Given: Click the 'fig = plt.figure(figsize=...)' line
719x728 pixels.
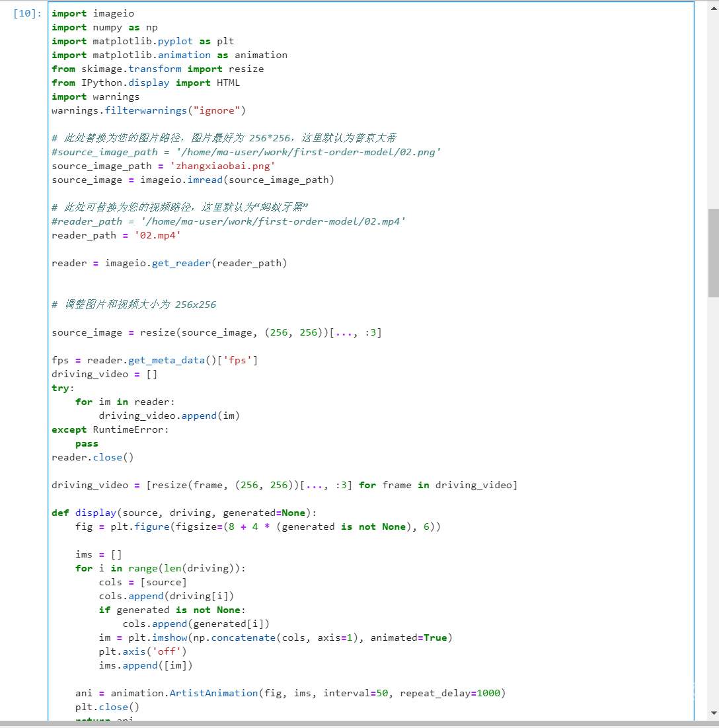Looking at the screenshot, I should (x=258, y=527).
